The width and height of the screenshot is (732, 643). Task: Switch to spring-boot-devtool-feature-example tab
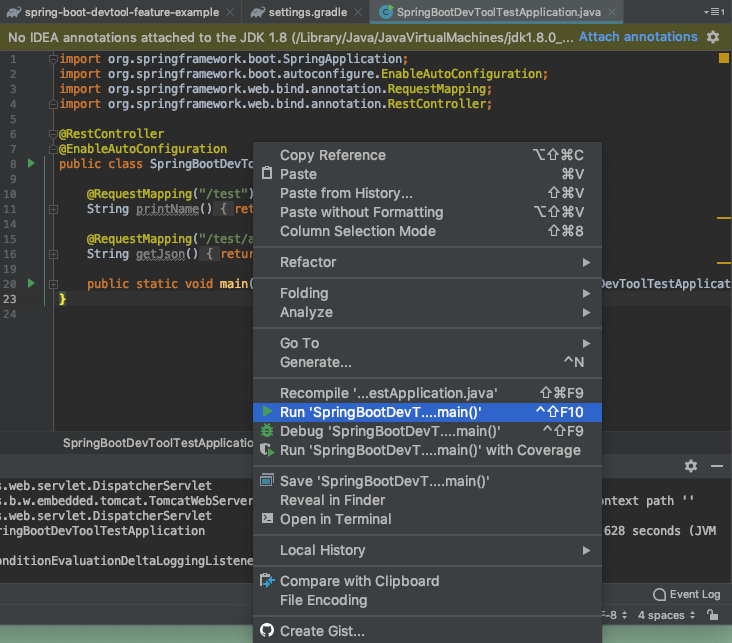[122, 12]
